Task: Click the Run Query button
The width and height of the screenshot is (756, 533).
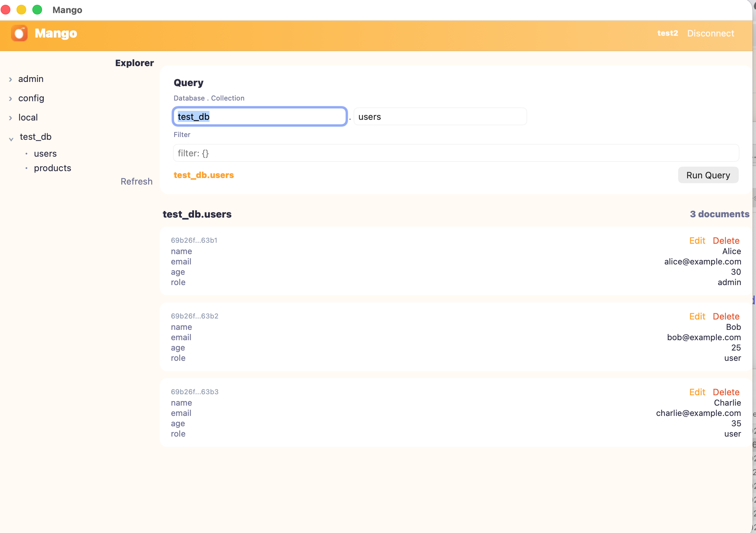Action: pyautogui.click(x=708, y=175)
